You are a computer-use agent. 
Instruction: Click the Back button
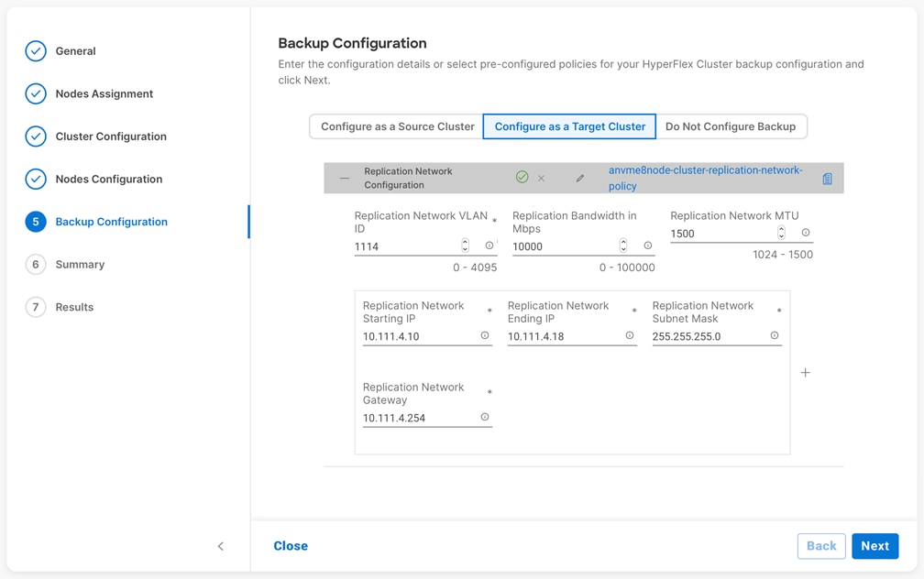[x=821, y=546]
